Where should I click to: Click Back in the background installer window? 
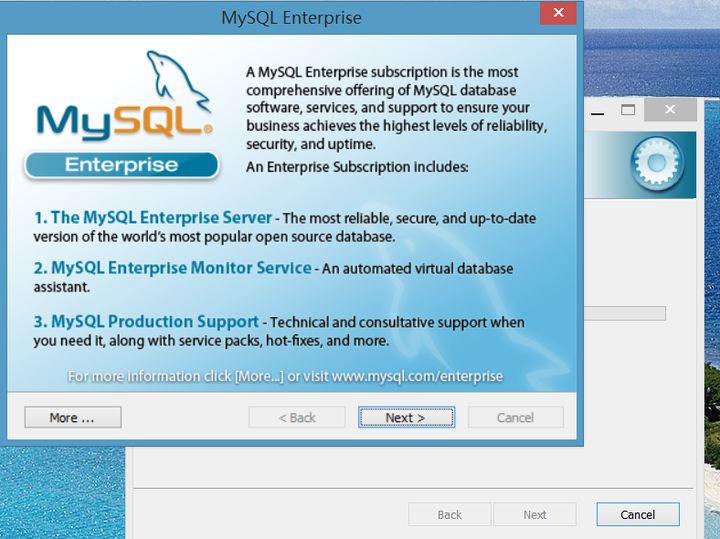[x=450, y=514]
